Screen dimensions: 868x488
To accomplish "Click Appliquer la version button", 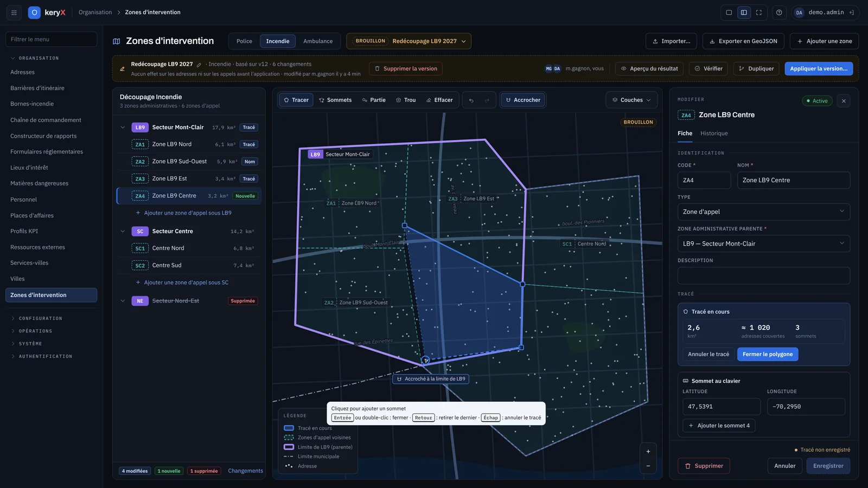I will [x=819, y=69].
